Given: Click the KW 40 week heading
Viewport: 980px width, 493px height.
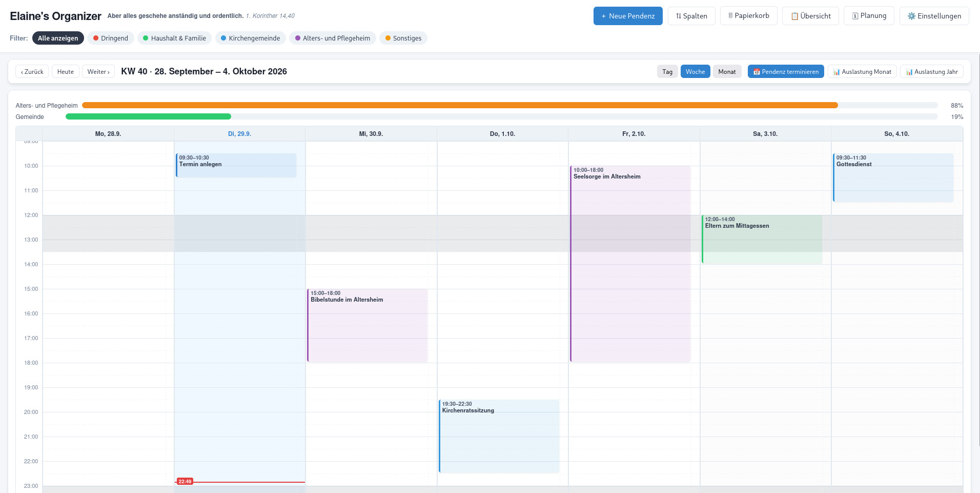Looking at the screenshot, I should (204, 71).
